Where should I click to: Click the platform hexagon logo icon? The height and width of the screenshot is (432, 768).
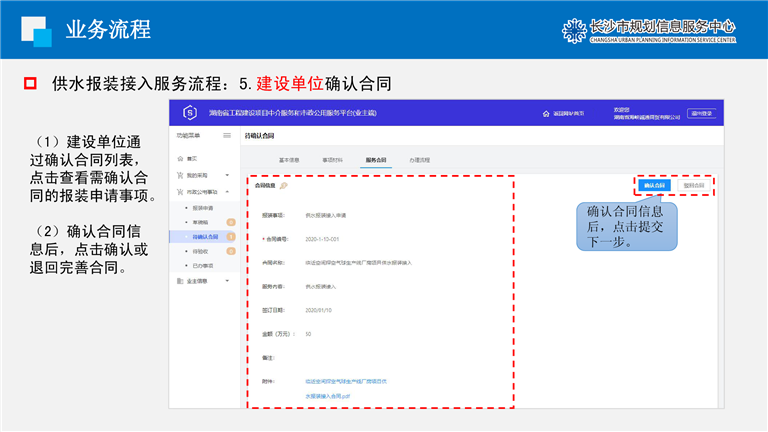tap(188, 114)
